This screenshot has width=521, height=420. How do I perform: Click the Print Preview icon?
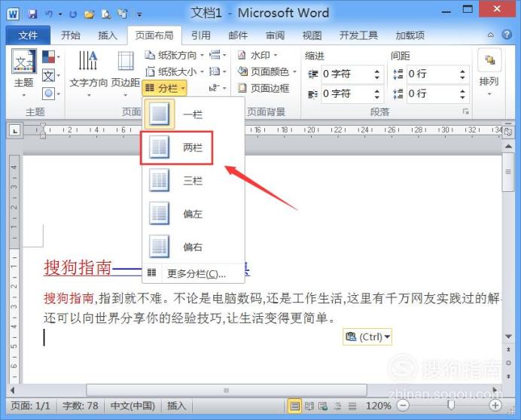click(105, 14)
